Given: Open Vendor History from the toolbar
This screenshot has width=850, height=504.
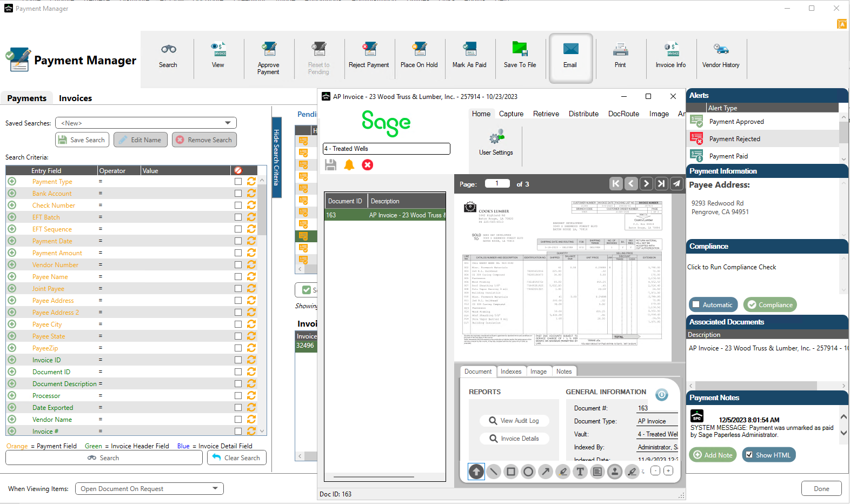Looking at the screenshot, I should pyautogui.click(x=721, y=56).
